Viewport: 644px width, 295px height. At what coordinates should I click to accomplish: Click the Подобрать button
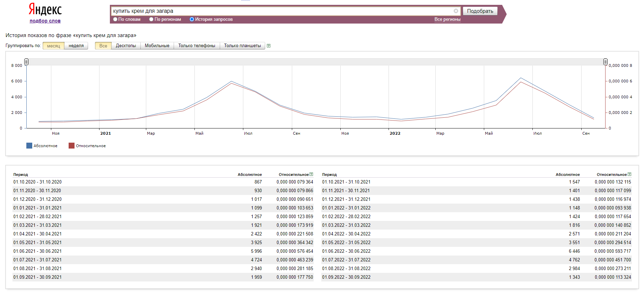tap(480, 11)
